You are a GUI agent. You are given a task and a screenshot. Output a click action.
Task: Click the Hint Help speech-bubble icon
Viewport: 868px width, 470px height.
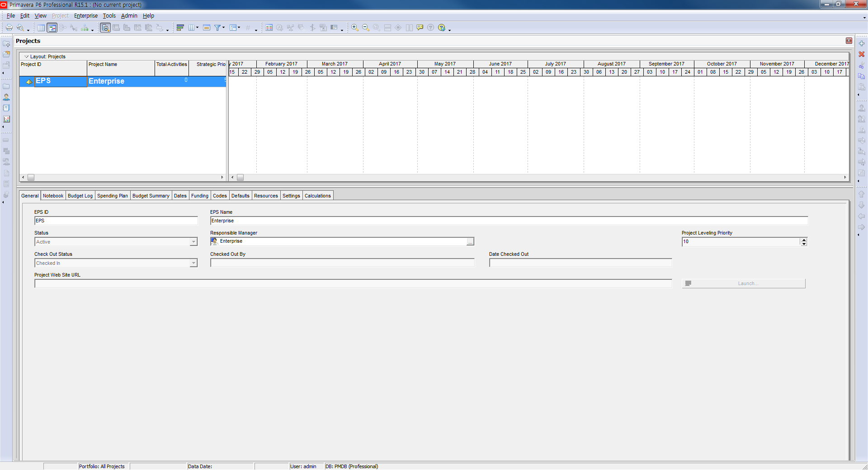[x=420, y=28]
